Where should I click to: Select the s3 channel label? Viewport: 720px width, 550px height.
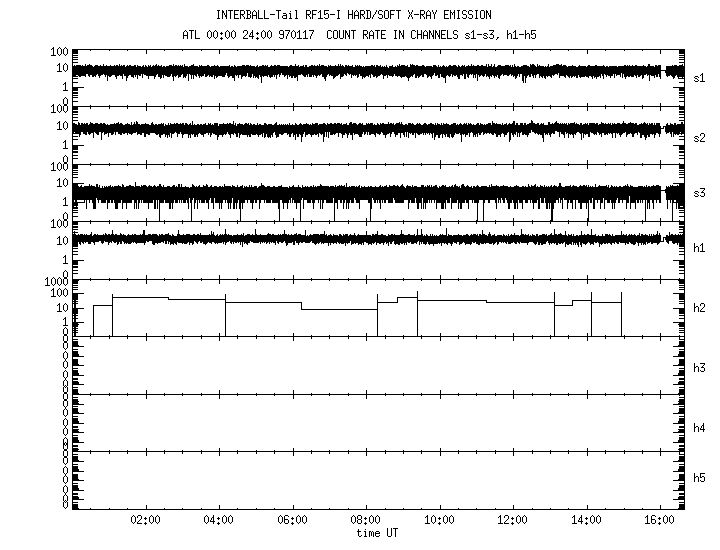(x=699, y=192)
